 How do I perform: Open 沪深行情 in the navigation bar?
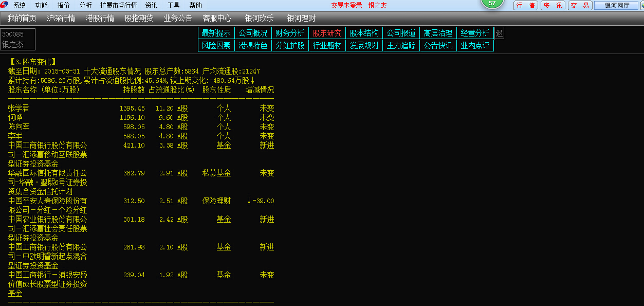tap(61, 18)
